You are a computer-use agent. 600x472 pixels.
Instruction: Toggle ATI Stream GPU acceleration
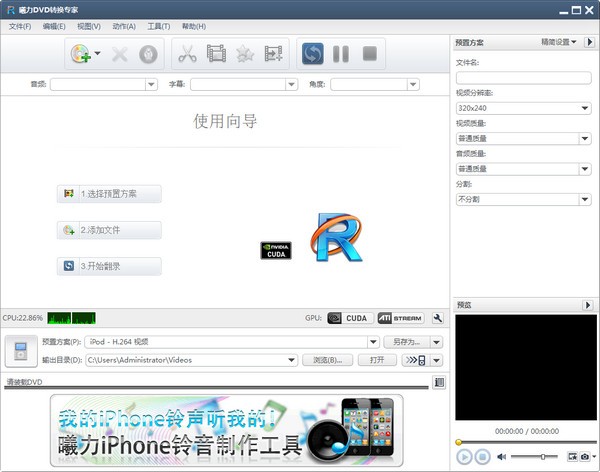pyautogui.click(x=401, y=318)
